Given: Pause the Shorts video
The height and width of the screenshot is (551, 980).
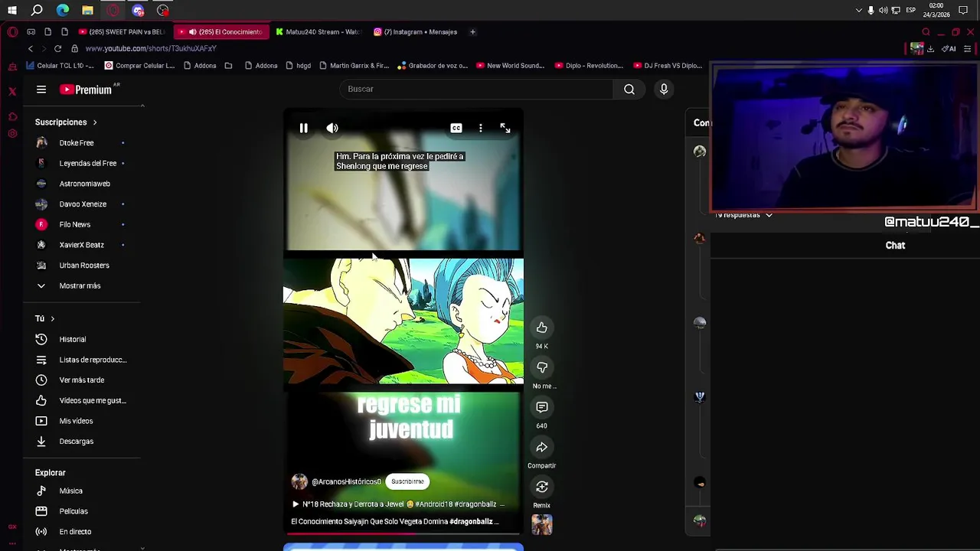Looking at the screenshot, I should click(303, 129).
